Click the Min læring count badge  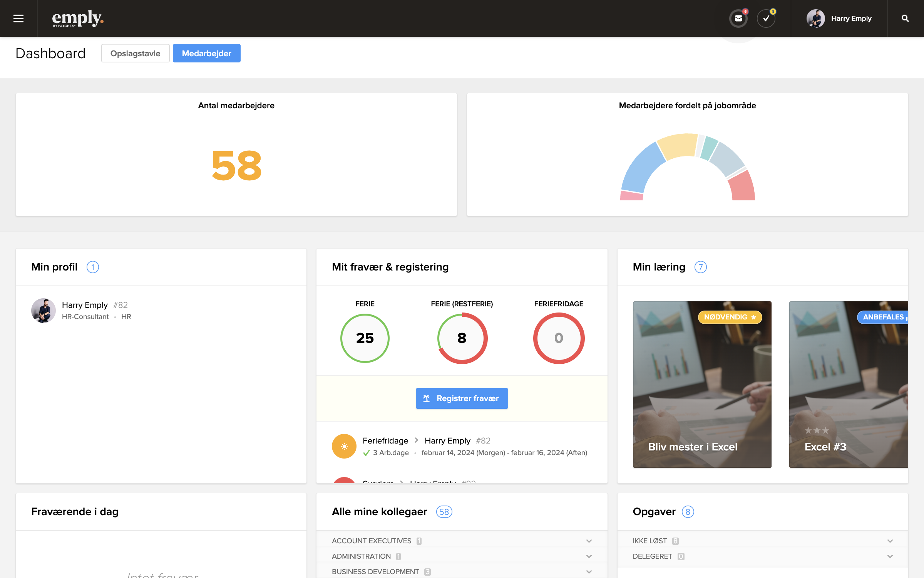click(700, 267)
